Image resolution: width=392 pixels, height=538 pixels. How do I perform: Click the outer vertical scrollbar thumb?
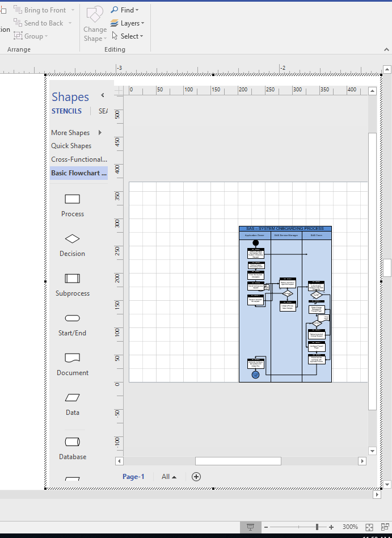pyautogui.click(x=387, y=268)
